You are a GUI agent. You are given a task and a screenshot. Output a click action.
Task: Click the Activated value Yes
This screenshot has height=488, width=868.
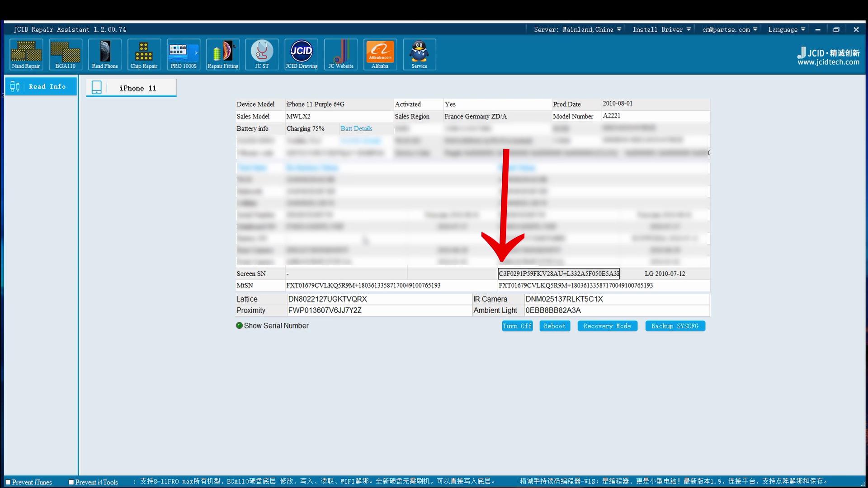450,104
